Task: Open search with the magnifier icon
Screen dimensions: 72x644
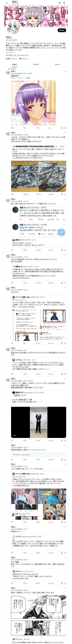Action: click(64, 3)
